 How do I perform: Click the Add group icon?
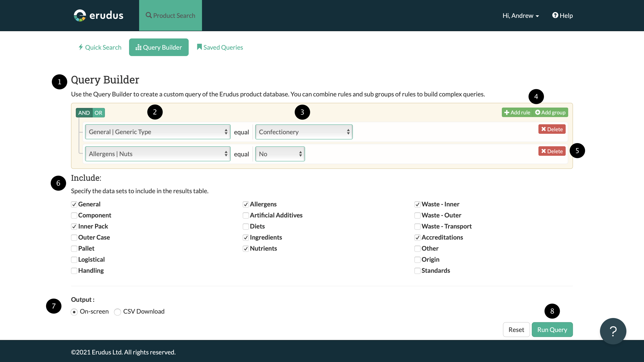tap(537, 112)
